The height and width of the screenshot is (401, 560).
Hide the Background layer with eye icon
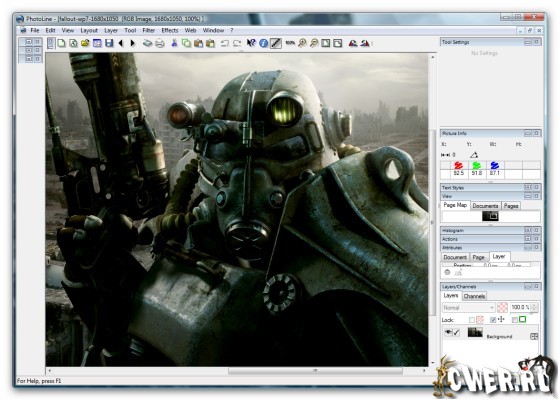pos(448,332)
